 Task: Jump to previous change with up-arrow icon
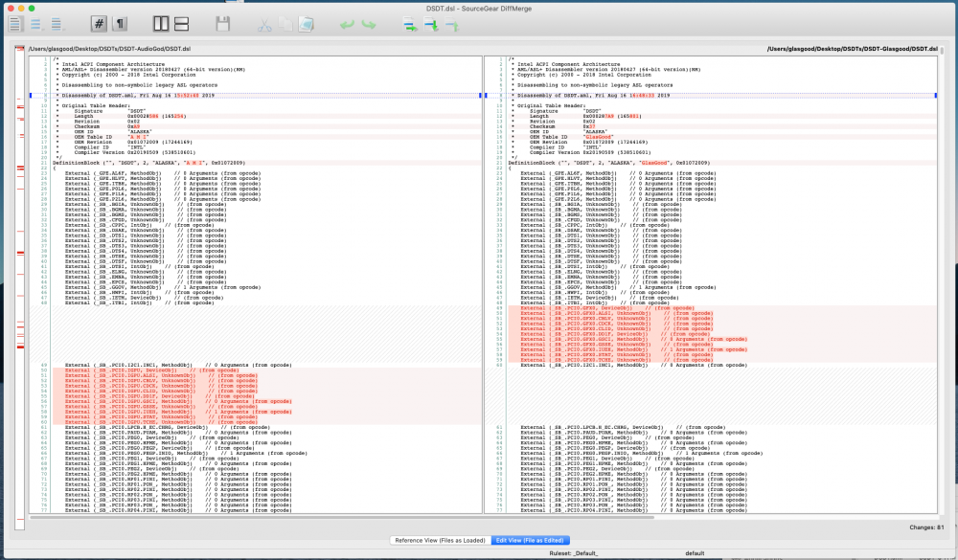point(451,25)
